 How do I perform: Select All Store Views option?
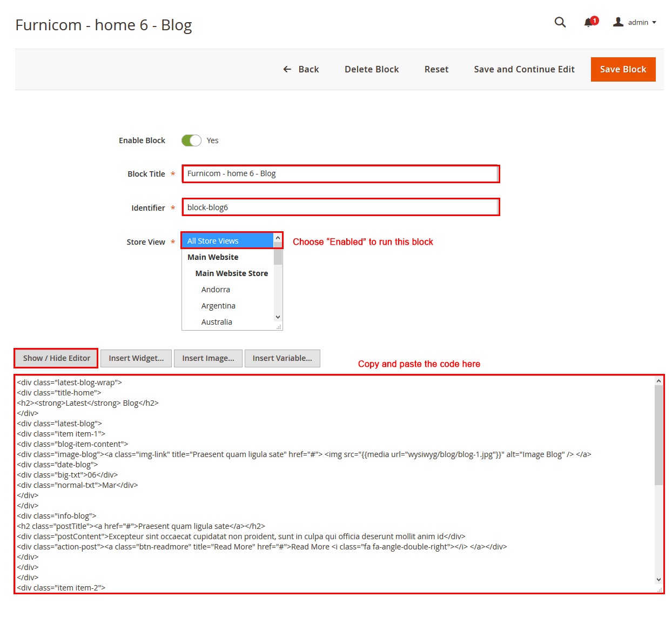pyautogui.click(x=227, y=241)
